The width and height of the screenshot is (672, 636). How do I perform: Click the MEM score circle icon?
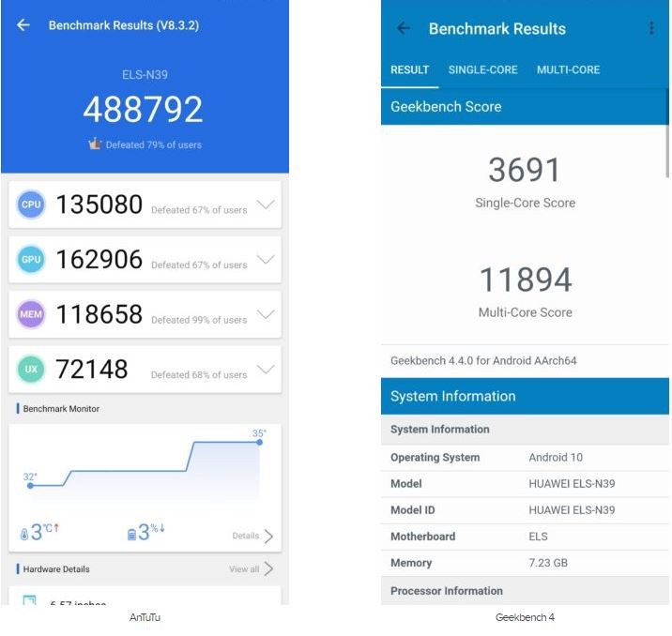pyautogui.click(x=31, y=314)
